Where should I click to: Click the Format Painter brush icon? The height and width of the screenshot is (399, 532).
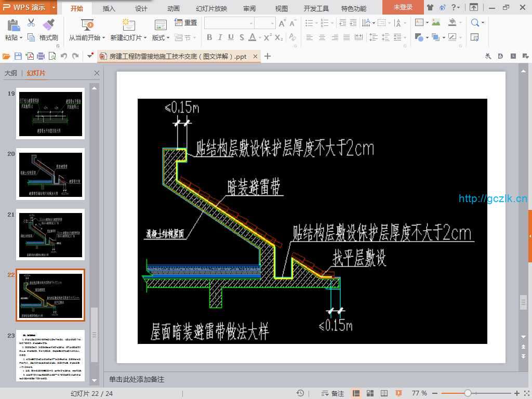click(48, 24)
